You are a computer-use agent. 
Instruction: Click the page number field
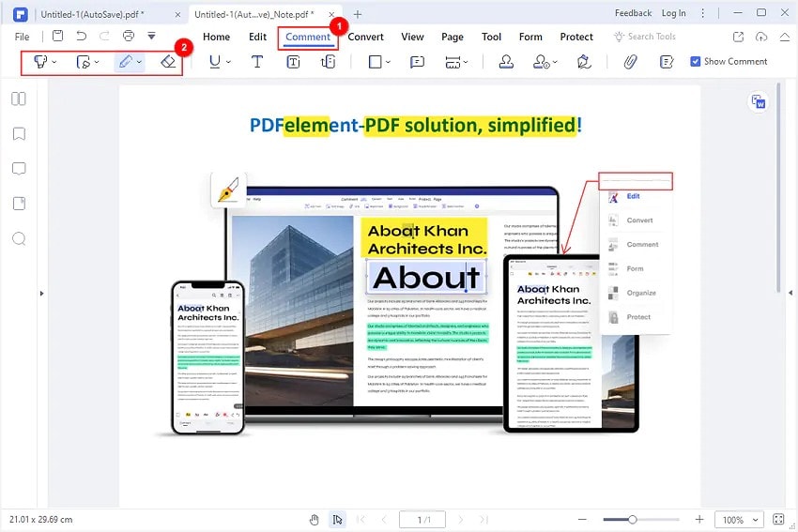(422, 519)
